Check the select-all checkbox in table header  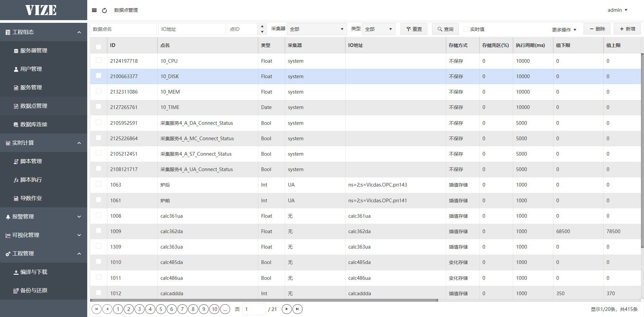99,47
